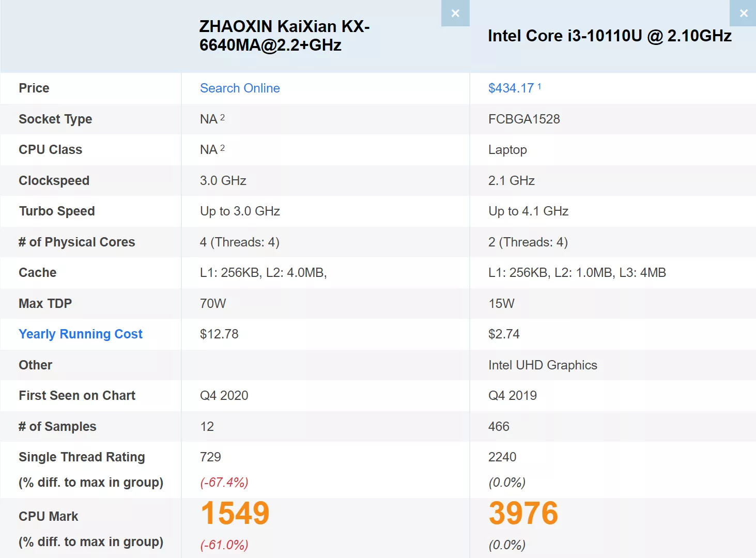
Task: Select the L1: 256KB, L2: 4.0MB cache value
Action: (264, 273)
